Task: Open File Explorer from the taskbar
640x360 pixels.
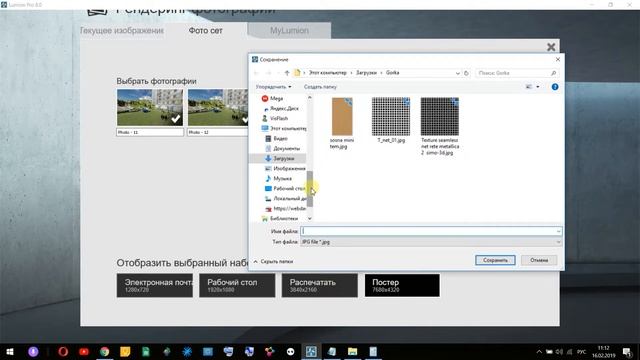Action: pyautogui.click(x=352, y=351)
